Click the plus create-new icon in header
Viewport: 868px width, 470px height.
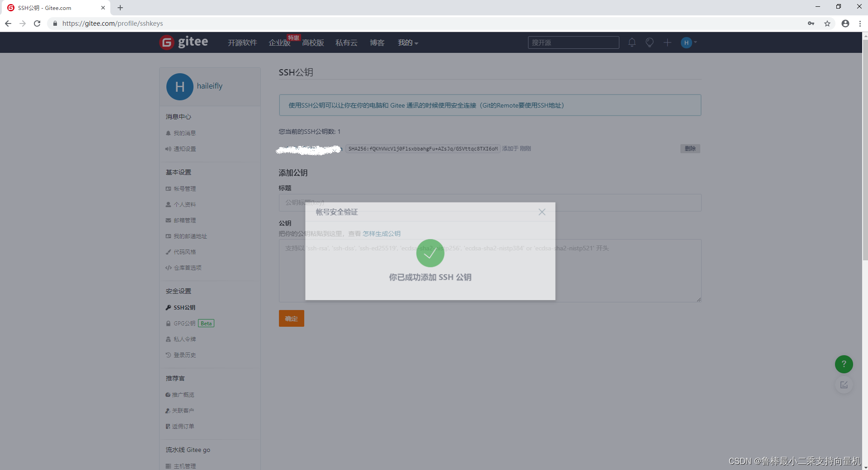click(667, 42)
